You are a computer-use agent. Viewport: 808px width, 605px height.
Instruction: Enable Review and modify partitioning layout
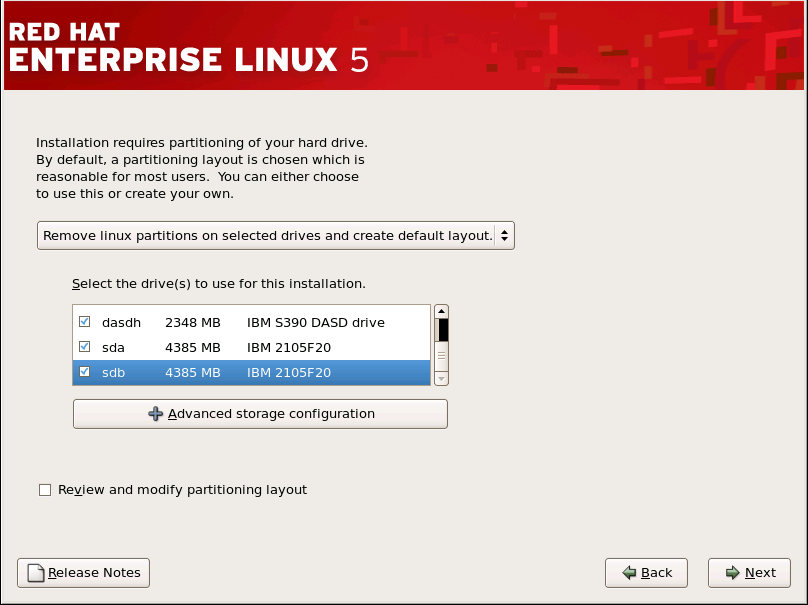pos(44,490)
